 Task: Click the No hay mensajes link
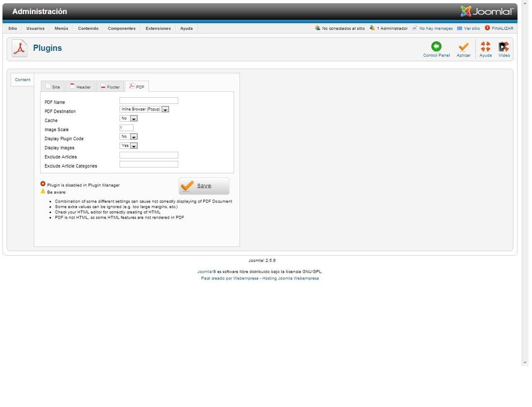(x=436, y=29)
